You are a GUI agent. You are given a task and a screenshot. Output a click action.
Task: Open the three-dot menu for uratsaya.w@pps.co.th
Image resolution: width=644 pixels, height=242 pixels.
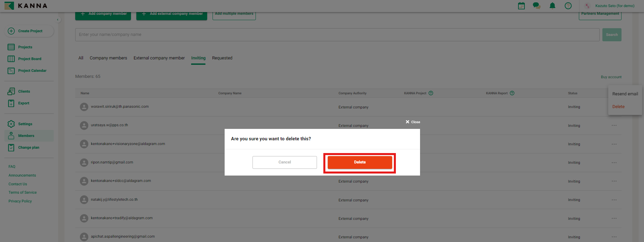pyautogui.click(x=614, y=126)
